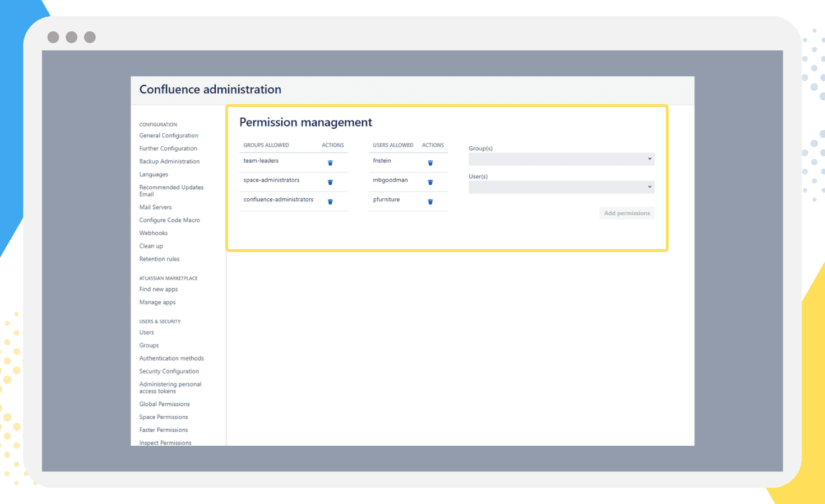Select Clean up in sidebar

coord(151,246)
